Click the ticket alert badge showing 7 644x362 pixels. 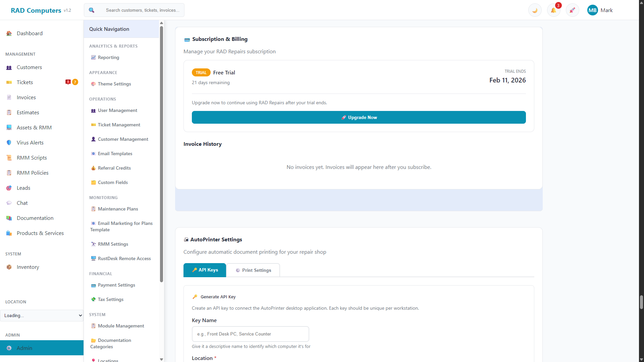(75, 82)
